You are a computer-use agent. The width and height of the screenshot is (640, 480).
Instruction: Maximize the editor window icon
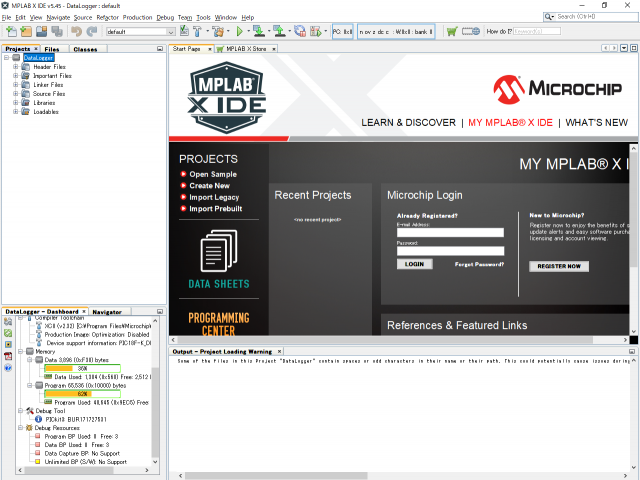(634, 48)
